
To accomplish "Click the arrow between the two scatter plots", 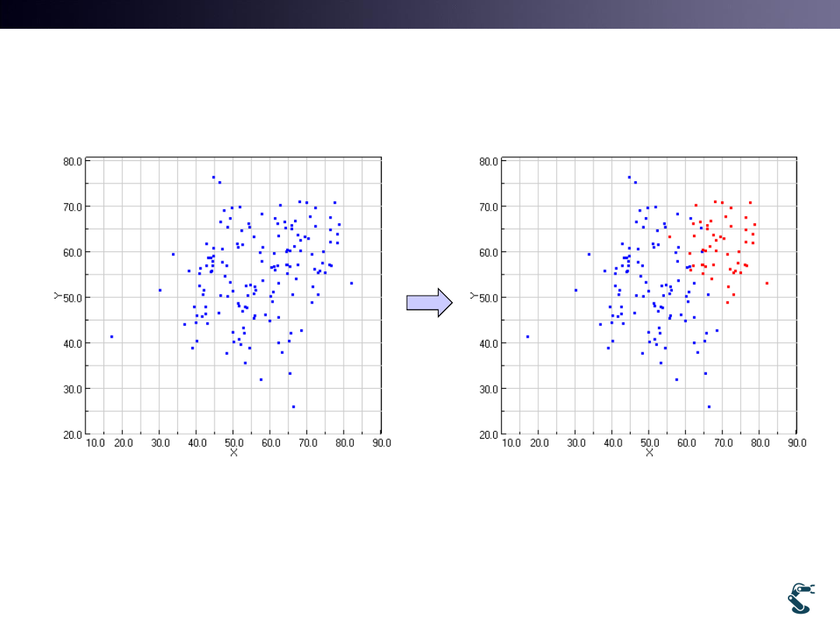I will [429, 303].
